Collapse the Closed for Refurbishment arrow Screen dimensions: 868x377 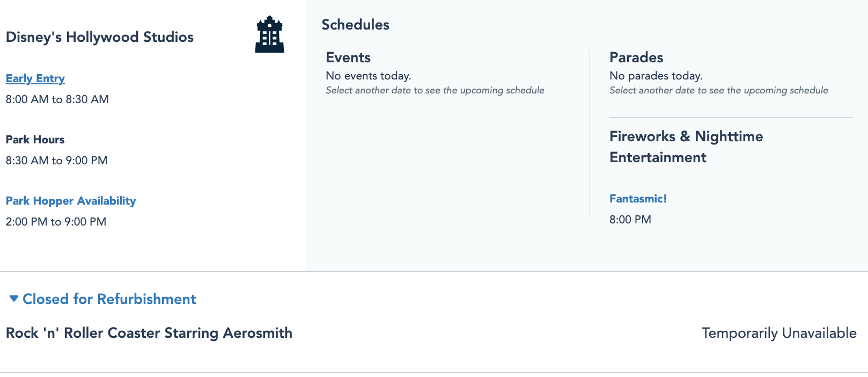pyautogui.click(x=14, y=299)
